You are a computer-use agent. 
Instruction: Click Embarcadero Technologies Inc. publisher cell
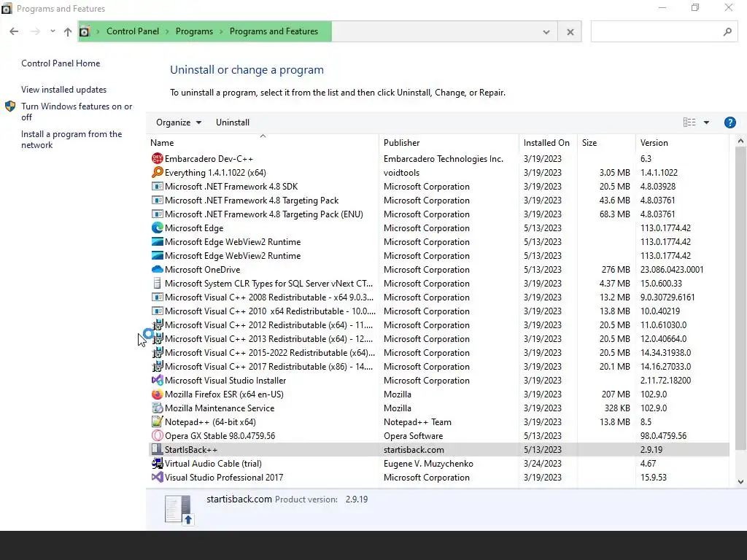pyautogui.click(x=443, y=158)
